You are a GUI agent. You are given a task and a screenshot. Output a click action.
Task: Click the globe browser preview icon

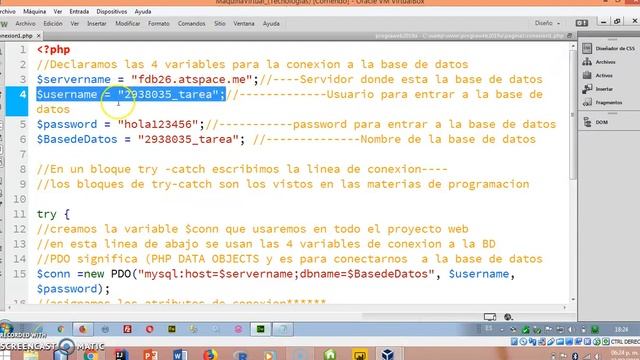tap(508, 317)
